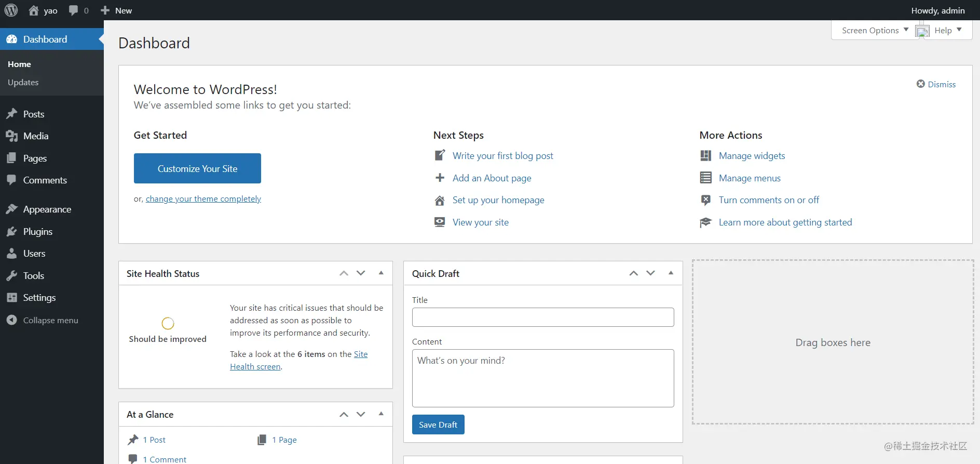980x464 pixels.
Task: Click the edit icon beside Write your first blog post
Action: point(440,155)
